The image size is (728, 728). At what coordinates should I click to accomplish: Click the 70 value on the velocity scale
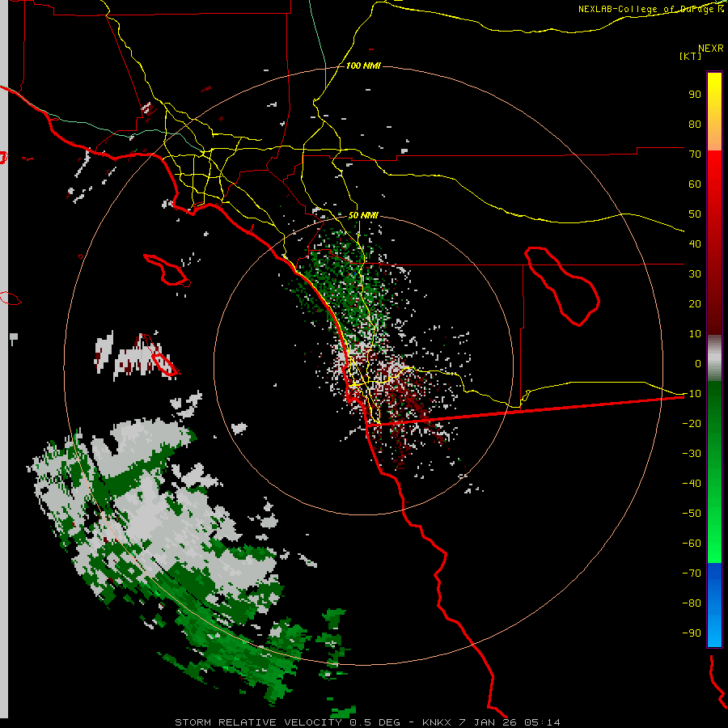coord(695,154)
